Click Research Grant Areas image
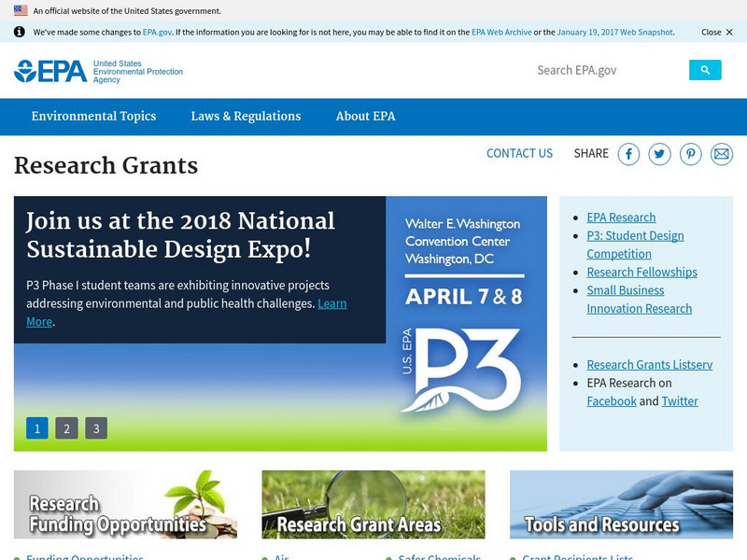The width and height of the screenshot is (747, 560). (x=373, y=504)
